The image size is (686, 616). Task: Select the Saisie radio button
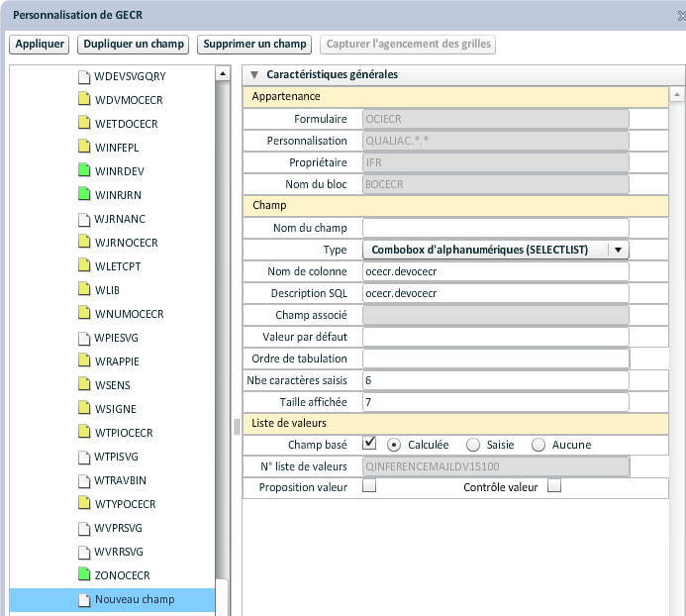pos(473,445)
